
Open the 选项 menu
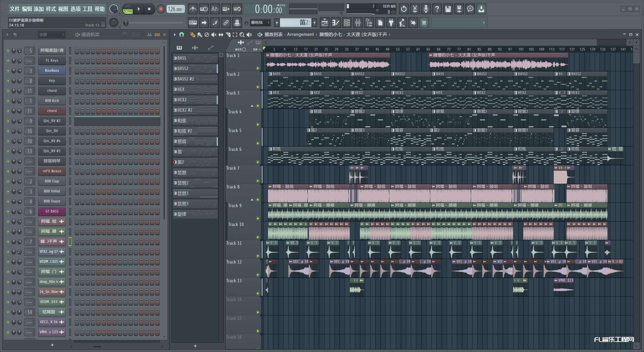click(75, 9)
